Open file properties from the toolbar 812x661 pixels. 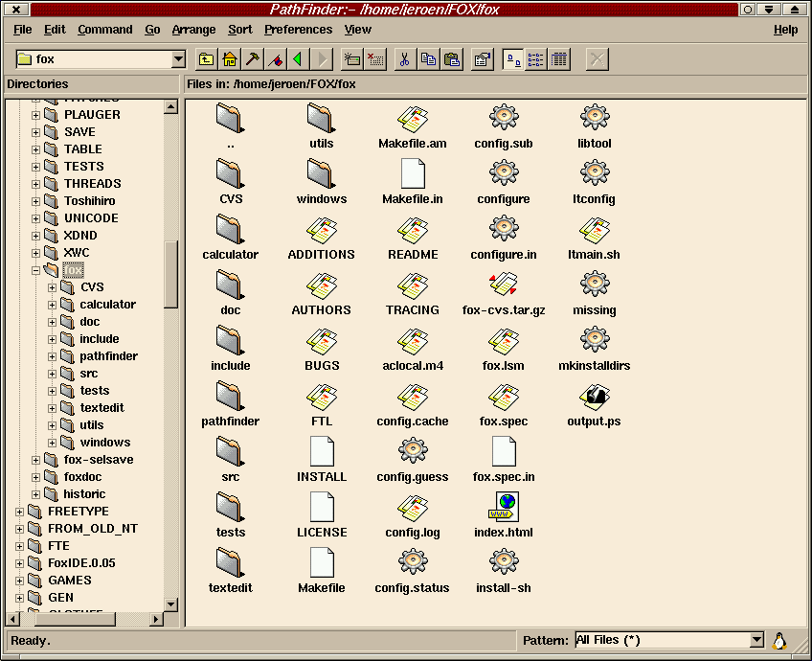[483, 59]
